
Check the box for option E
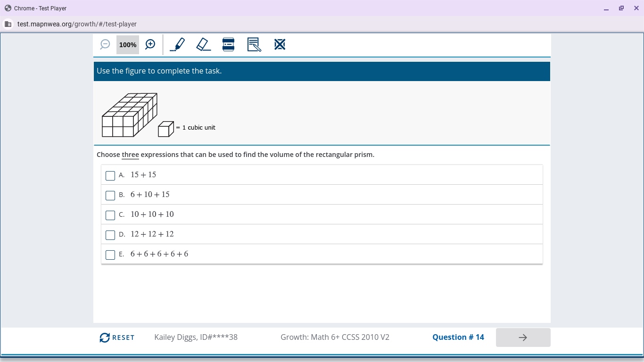110,255
